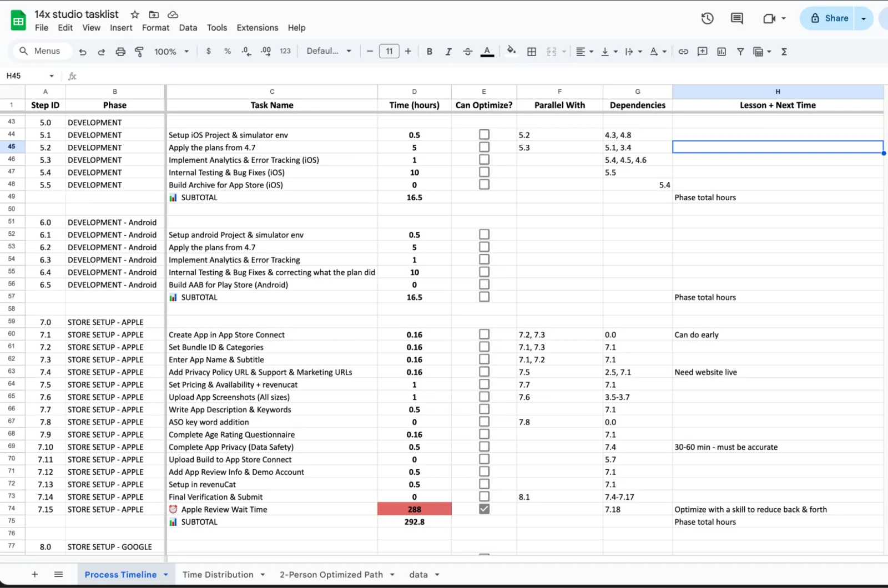
Task: Check Can Optimize for Setup in revenuCat
Action: 485,484
